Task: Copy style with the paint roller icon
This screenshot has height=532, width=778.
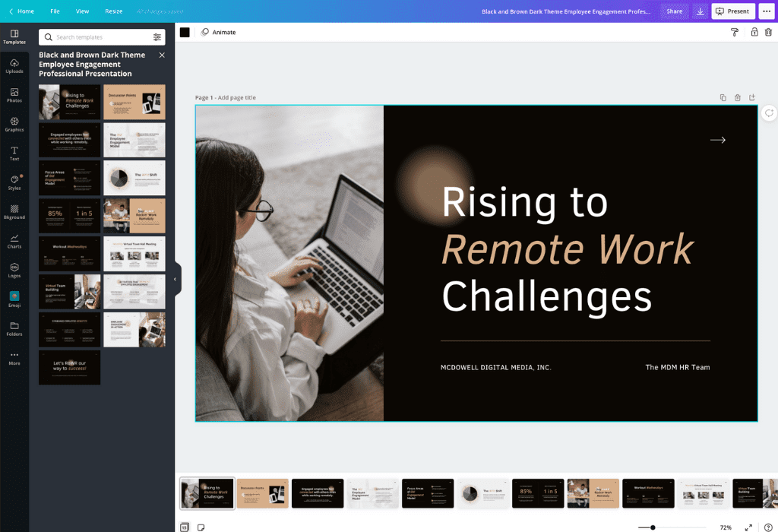Action: [x=734, y=32]
